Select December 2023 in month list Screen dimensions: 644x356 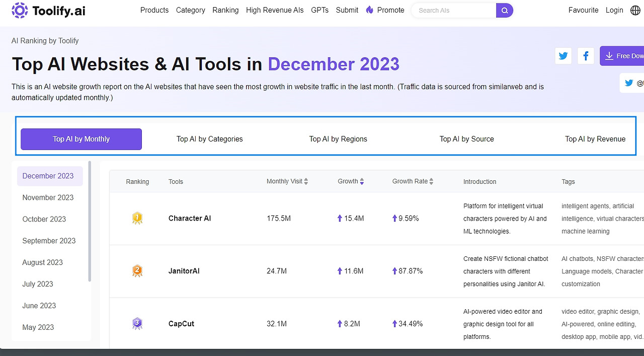pyautogui.click(x=50, y=176)
